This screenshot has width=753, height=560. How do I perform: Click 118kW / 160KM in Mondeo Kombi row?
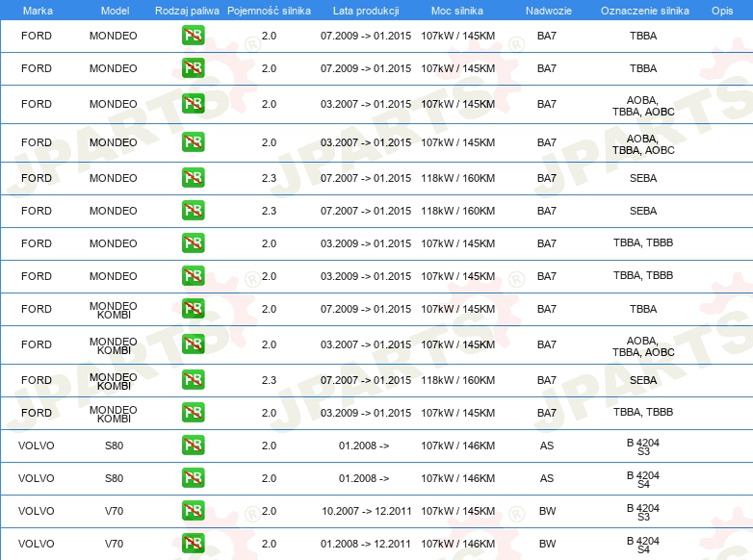coord(458,380)
